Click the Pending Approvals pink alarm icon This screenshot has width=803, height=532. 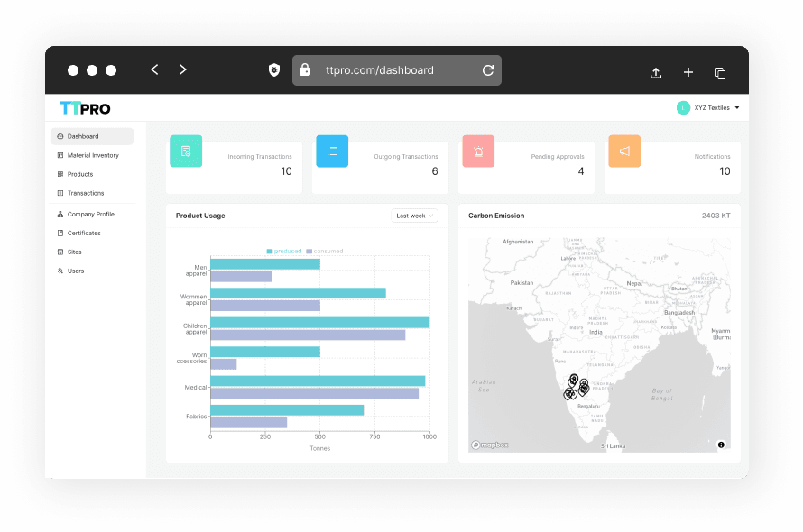[x=478, y=151]
